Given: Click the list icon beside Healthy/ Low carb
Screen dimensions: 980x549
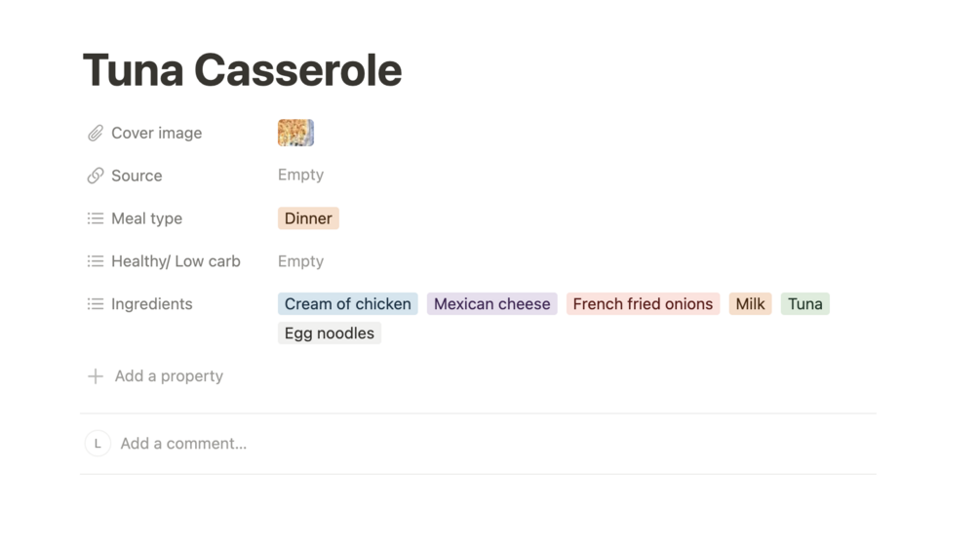Looking at the screenshot, I should (96, 261).
